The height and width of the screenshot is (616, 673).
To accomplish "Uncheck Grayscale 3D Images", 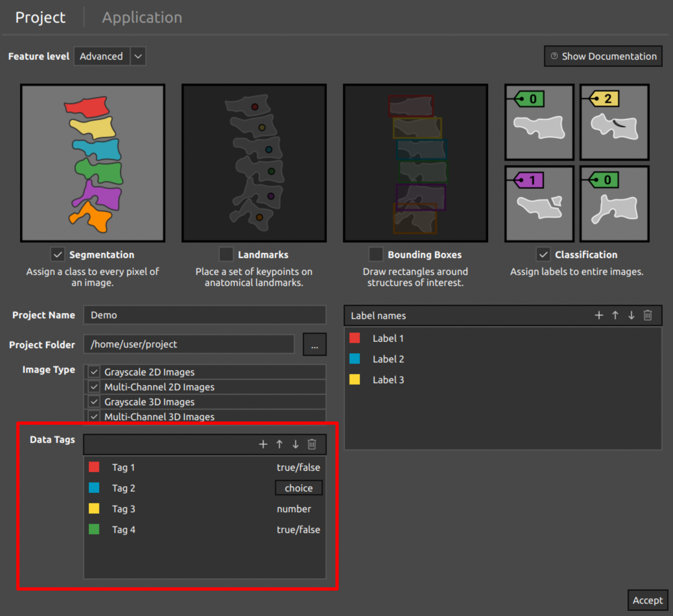I will 94,401.
